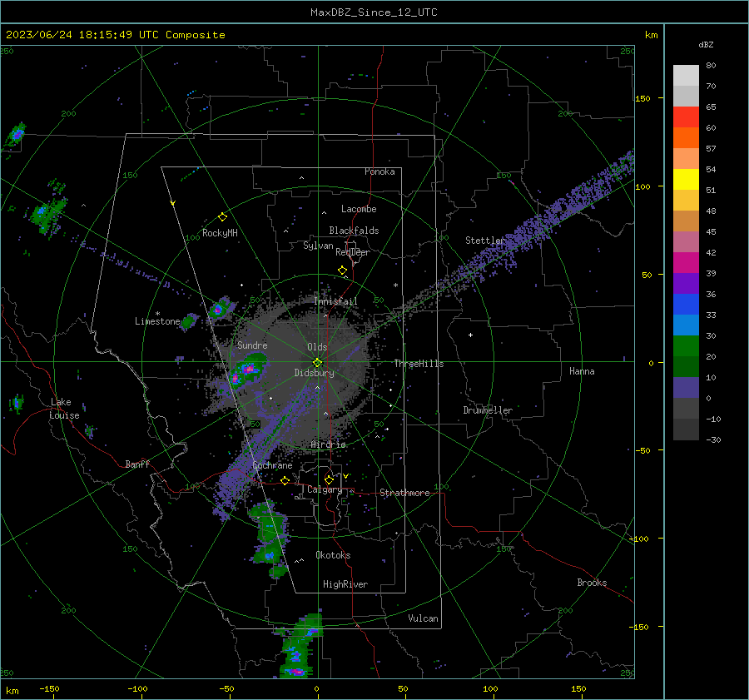This screenshot has width=749, height=700.
Task: Click the Okotoks label
Action: [333, 555]
